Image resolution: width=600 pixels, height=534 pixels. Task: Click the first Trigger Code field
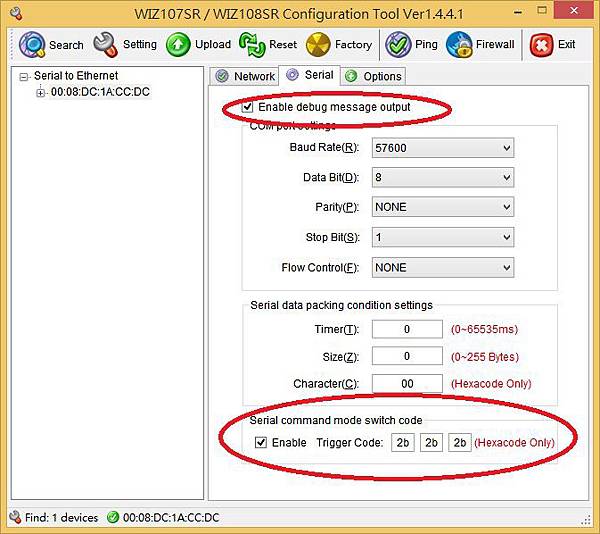coord(403,443)
